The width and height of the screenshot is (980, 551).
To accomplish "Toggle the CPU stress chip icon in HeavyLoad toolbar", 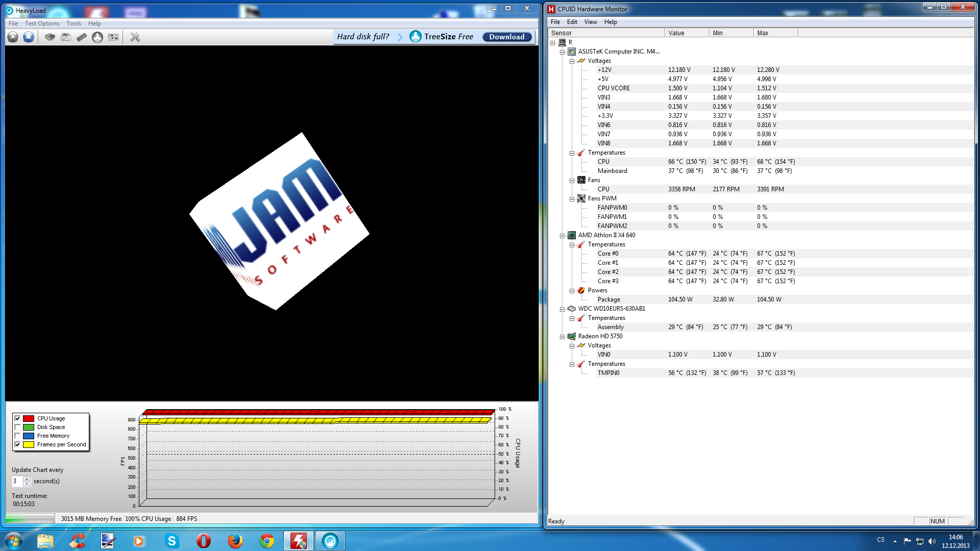I will coord(50,37).
